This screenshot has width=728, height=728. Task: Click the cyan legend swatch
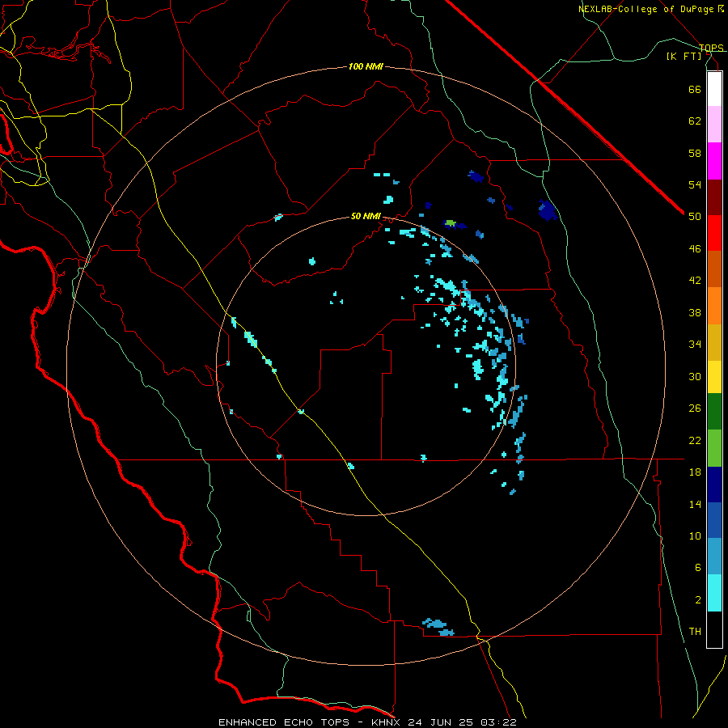pos(714,593)
